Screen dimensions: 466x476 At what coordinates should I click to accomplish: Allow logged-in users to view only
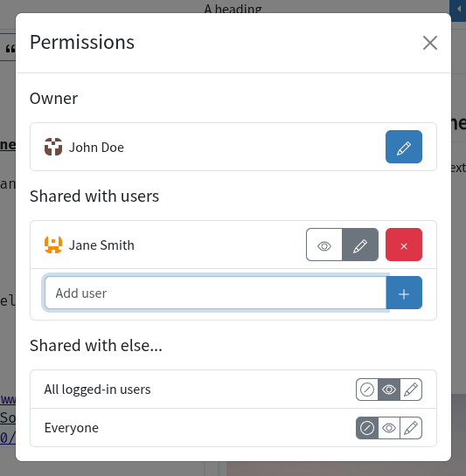point(389,390)
